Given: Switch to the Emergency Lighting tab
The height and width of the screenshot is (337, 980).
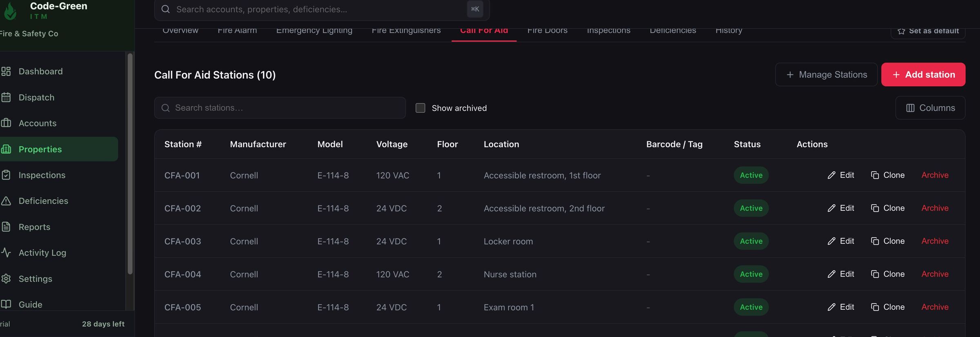Looking at the screenshot, I should (x=314, y=31).
